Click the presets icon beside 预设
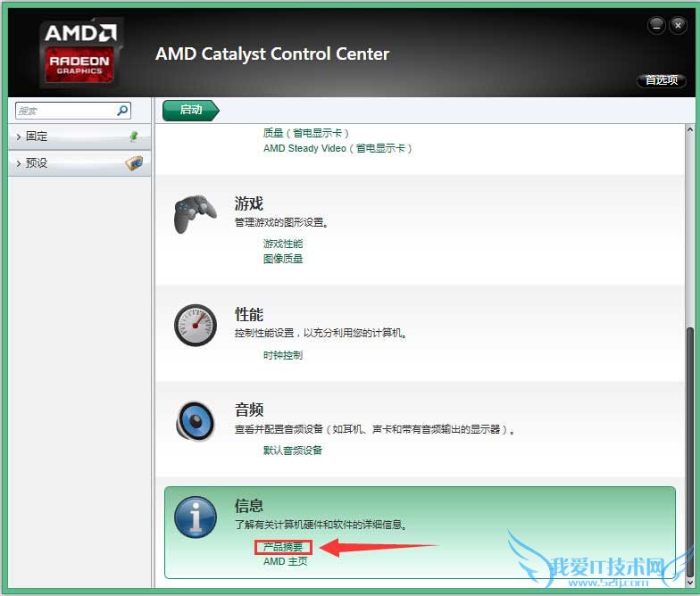 [134, 162]
